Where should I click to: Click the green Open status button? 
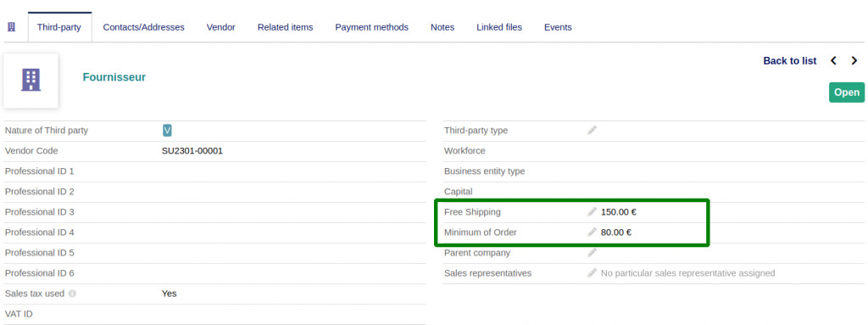pyautogui.click(x=847, y=92)
